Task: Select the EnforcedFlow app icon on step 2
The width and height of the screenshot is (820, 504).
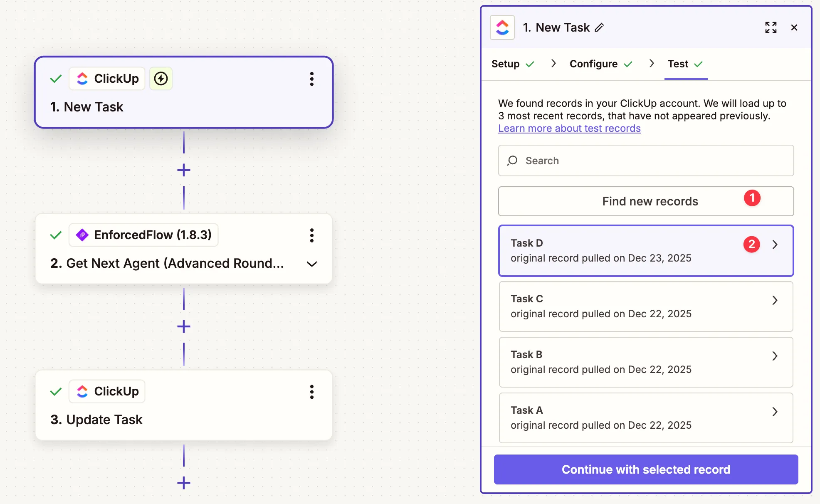Action: pyautogui.click(x=82, y=235)
